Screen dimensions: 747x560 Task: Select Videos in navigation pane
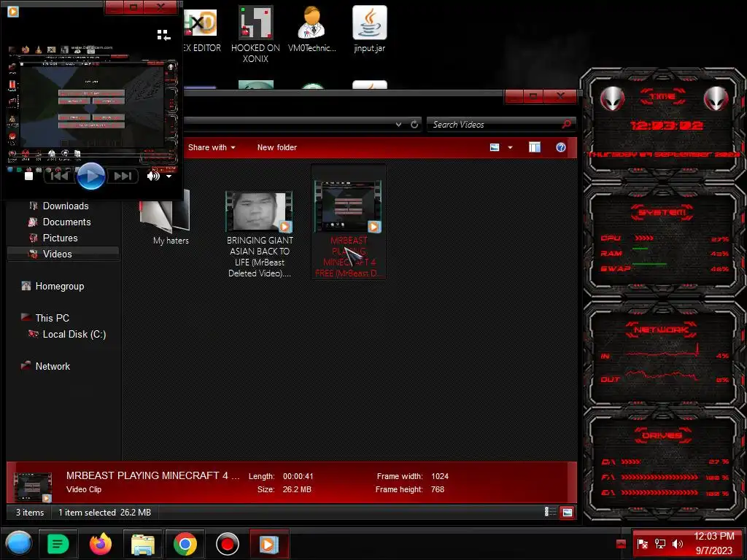(63, 254)
